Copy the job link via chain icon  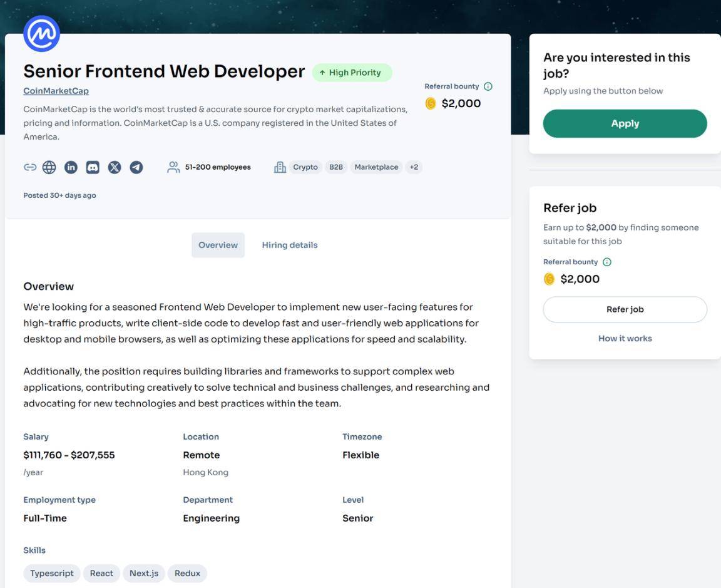coord(30,167)
